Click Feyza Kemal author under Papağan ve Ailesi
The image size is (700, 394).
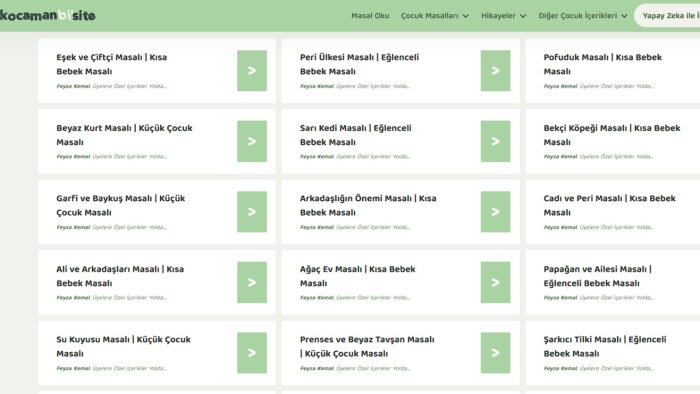560,298
